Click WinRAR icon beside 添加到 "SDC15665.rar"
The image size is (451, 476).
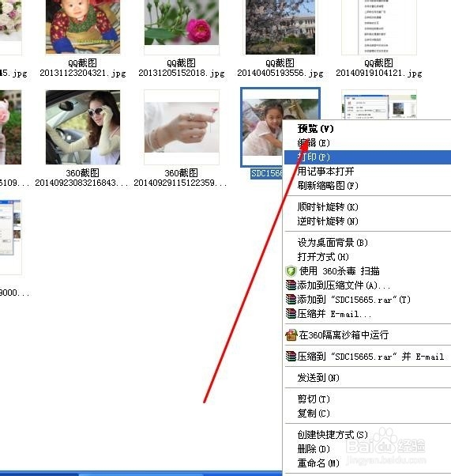tap(291, 300)
